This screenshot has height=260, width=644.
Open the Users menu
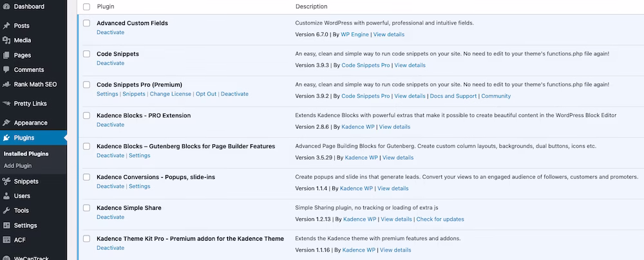pyautogui.click(x=22, y=196)
